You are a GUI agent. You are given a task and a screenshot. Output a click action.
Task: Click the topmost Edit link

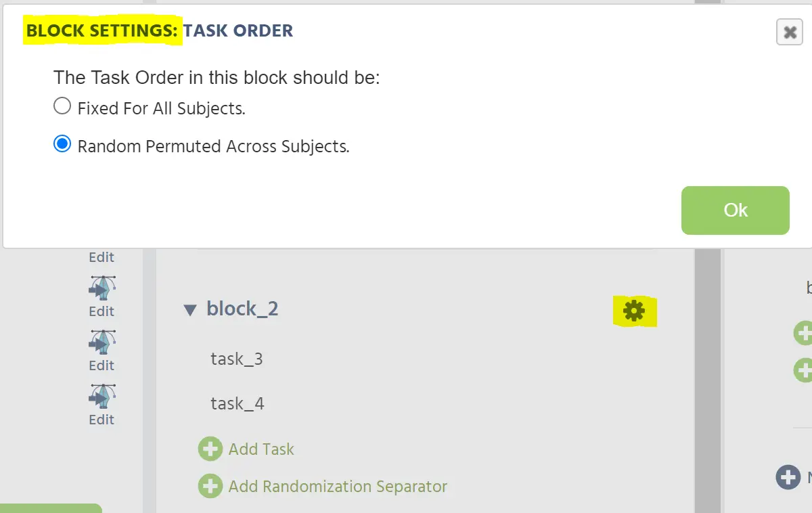[x=101, y=257]
